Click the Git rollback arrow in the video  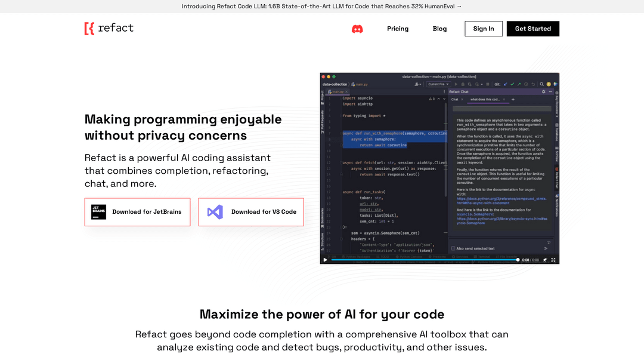tap(533, 84)
